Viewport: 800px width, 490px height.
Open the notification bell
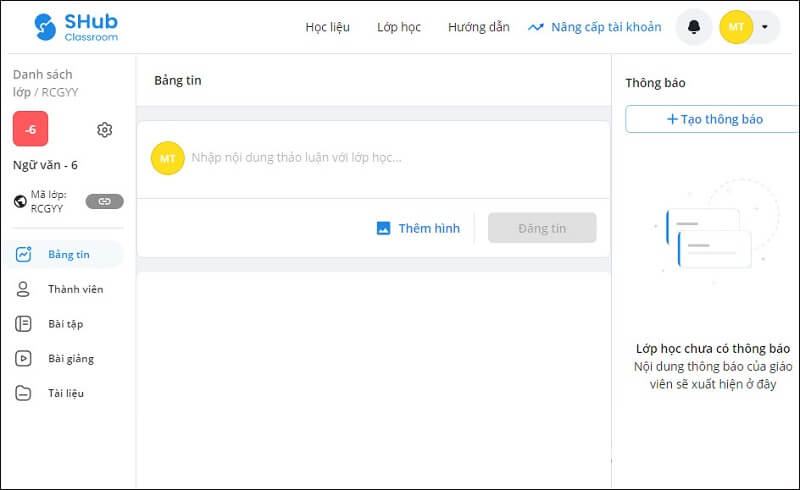694,27
